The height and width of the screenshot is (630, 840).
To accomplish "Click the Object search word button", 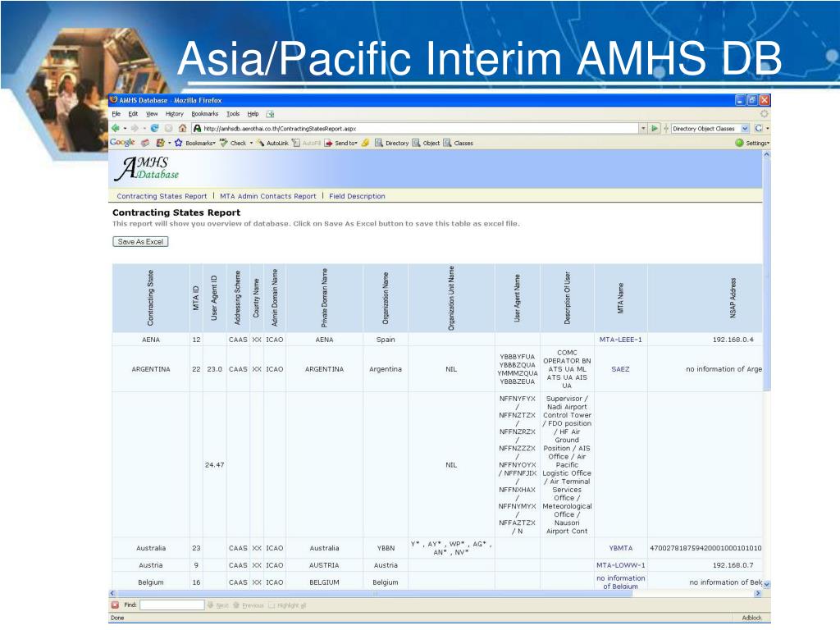I will pyautogui.click(x=426, y=143).
